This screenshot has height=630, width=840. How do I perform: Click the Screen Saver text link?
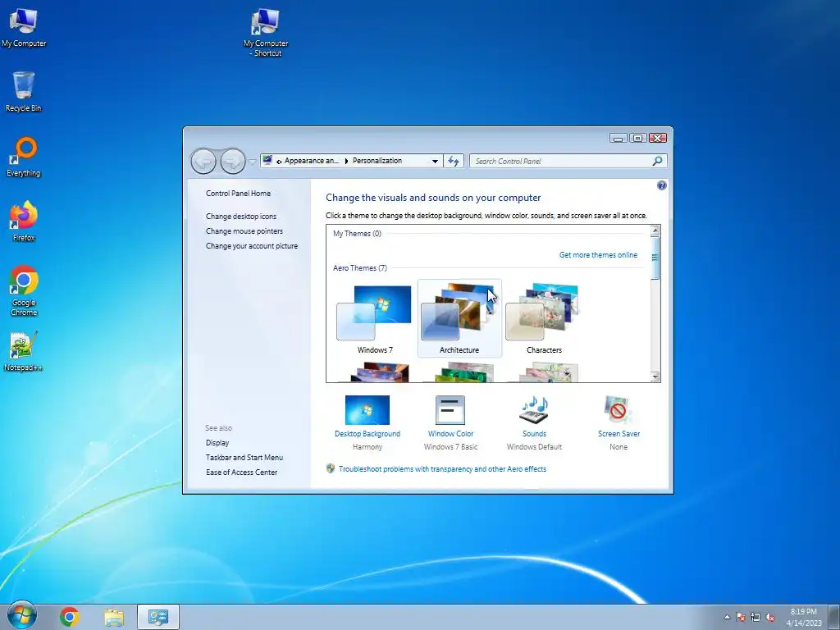[619, 433]
